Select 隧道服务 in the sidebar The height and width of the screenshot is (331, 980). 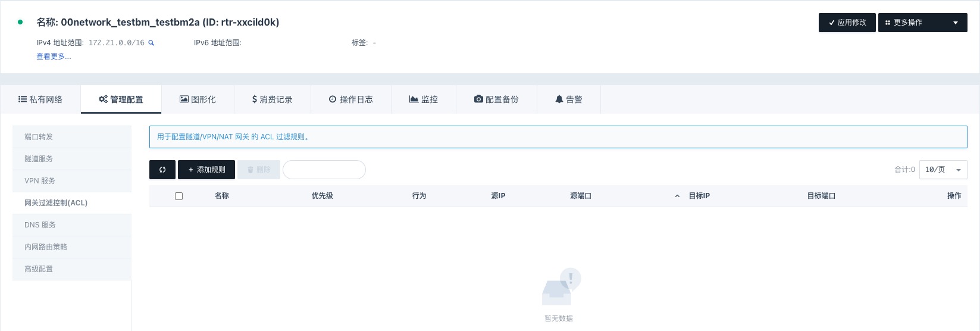[72, 159]
